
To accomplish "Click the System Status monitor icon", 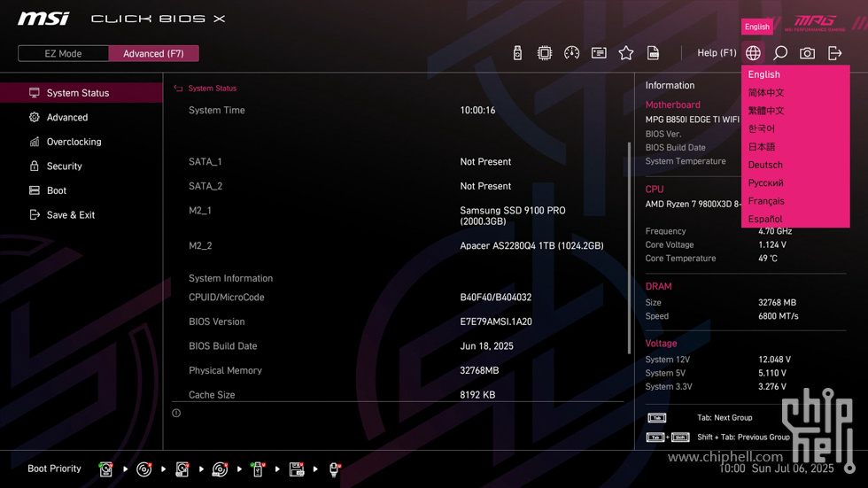I will click(35, 93).
